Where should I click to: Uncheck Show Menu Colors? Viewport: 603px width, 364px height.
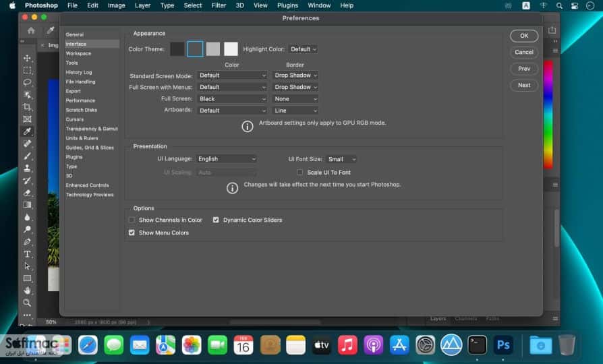(132, 233)
